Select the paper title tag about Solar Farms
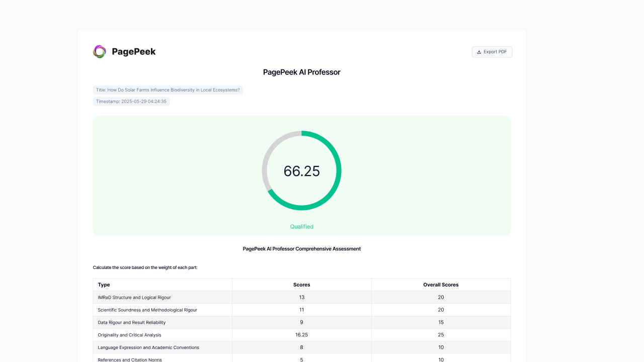 (168, 90)
